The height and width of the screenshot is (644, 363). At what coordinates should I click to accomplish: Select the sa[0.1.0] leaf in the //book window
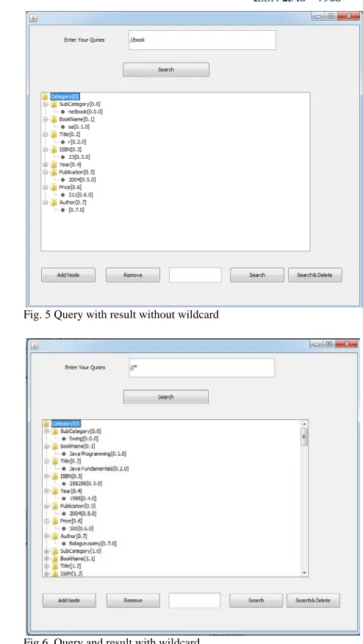pyautogui.click(x=79, y=126)
